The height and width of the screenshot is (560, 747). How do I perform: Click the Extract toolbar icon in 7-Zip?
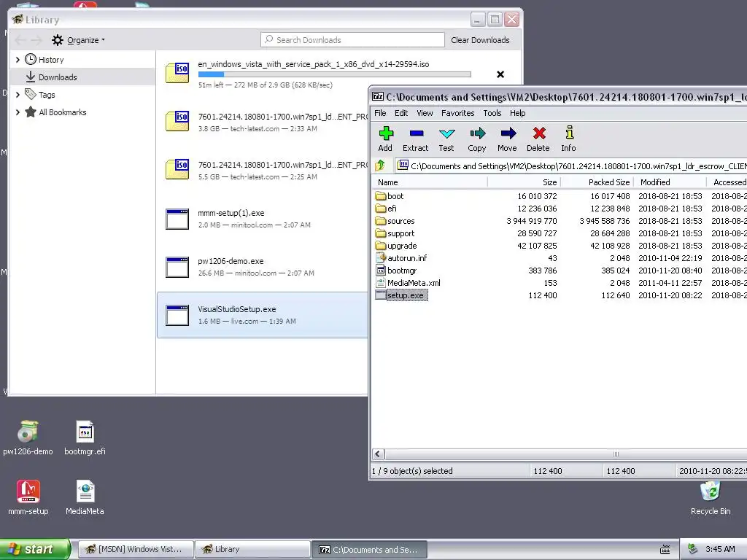(x=415, y=139)
